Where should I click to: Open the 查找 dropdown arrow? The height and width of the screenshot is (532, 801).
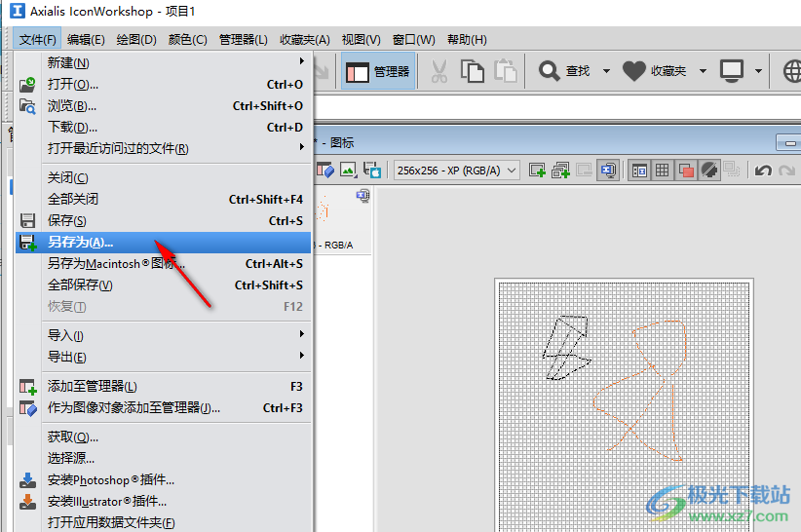tap(606, 71)
